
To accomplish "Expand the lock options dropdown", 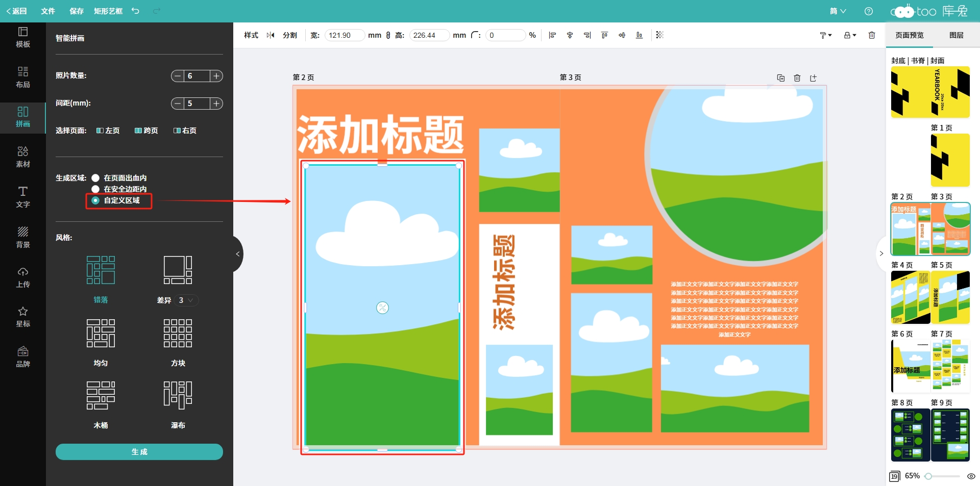I will coord(850,35).
